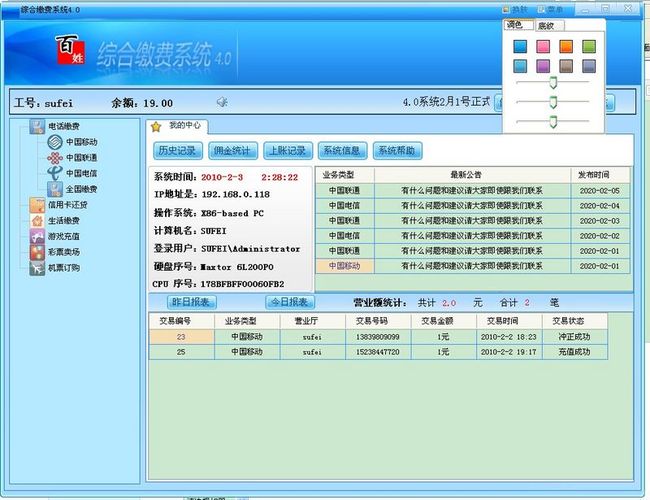Open 系统信息 system information

[342, 151]
